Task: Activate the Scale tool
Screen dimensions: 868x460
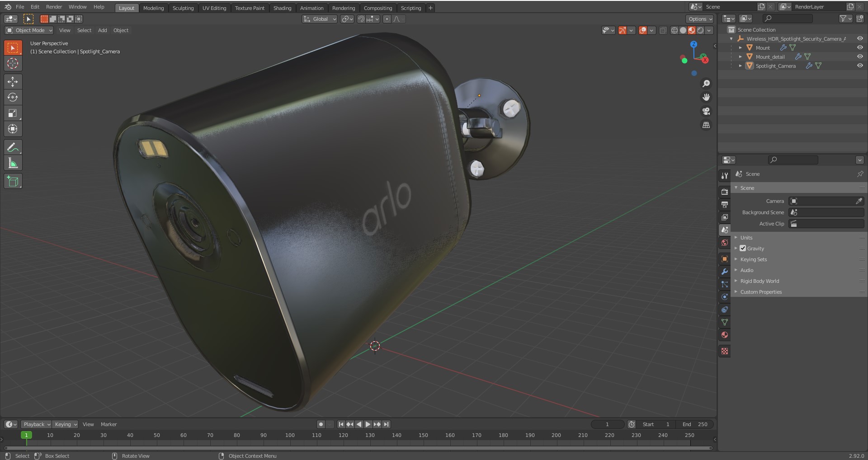Action: 13,113
